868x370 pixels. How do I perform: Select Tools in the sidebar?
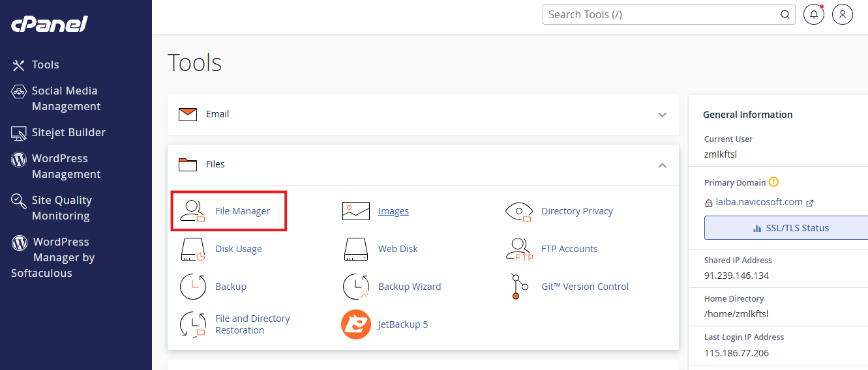coord(45,64)
